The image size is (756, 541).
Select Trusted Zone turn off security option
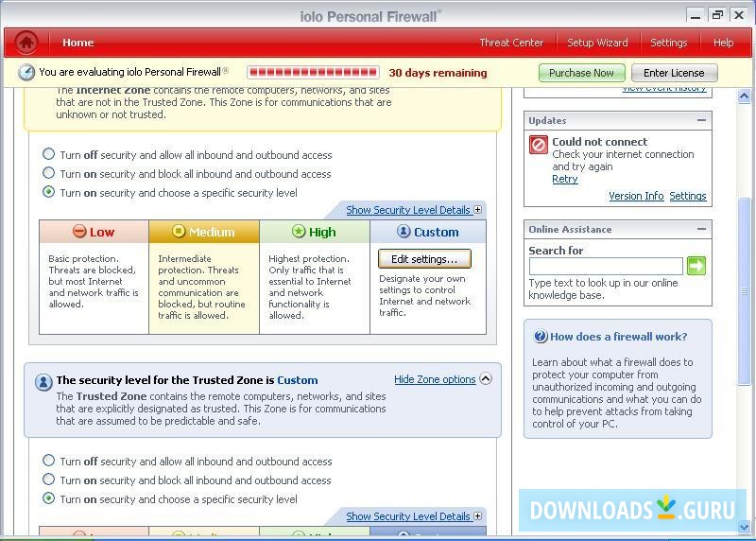[x=48, y=461]
